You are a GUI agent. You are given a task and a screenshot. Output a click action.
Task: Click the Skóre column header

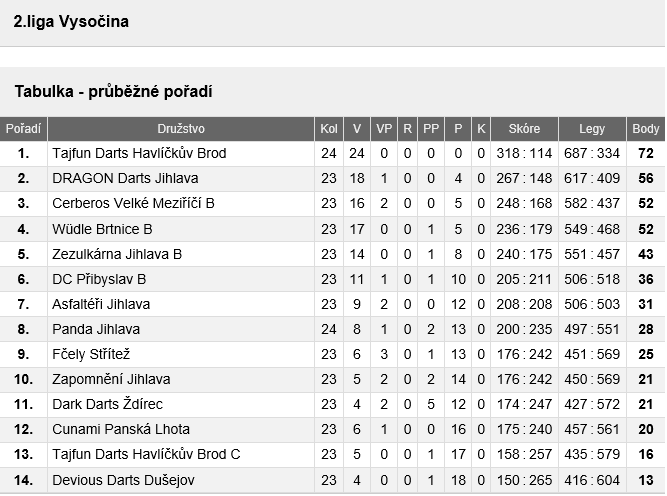click(524, 129)
